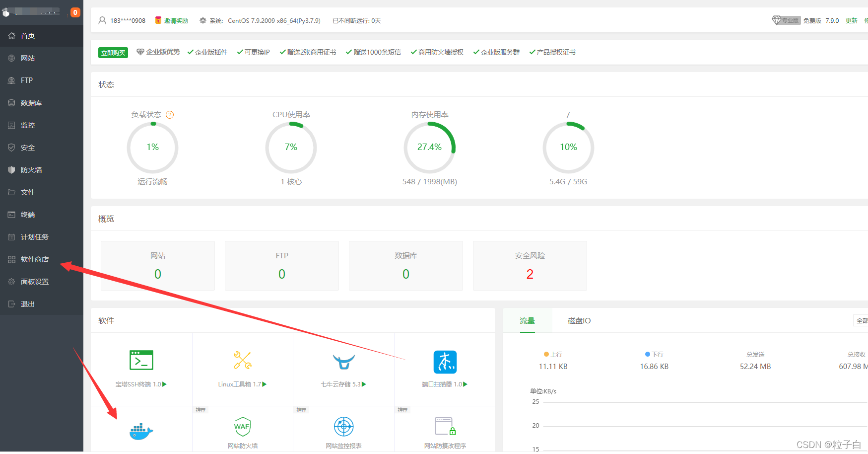The width and height of the screenshot is (868, 454).
Task: Toggle the 上行 legend series
Action: pos(553,355)
